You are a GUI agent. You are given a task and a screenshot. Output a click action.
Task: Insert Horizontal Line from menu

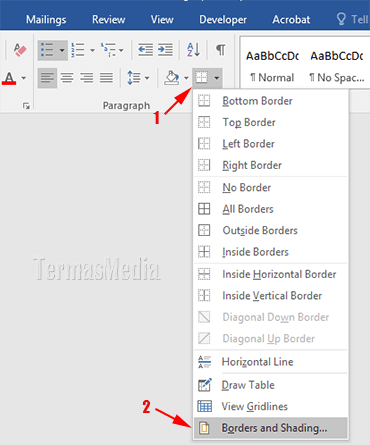[271, 362]
